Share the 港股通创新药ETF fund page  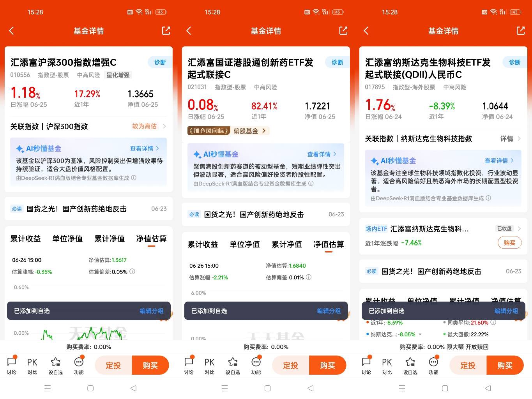coord(343,31)
